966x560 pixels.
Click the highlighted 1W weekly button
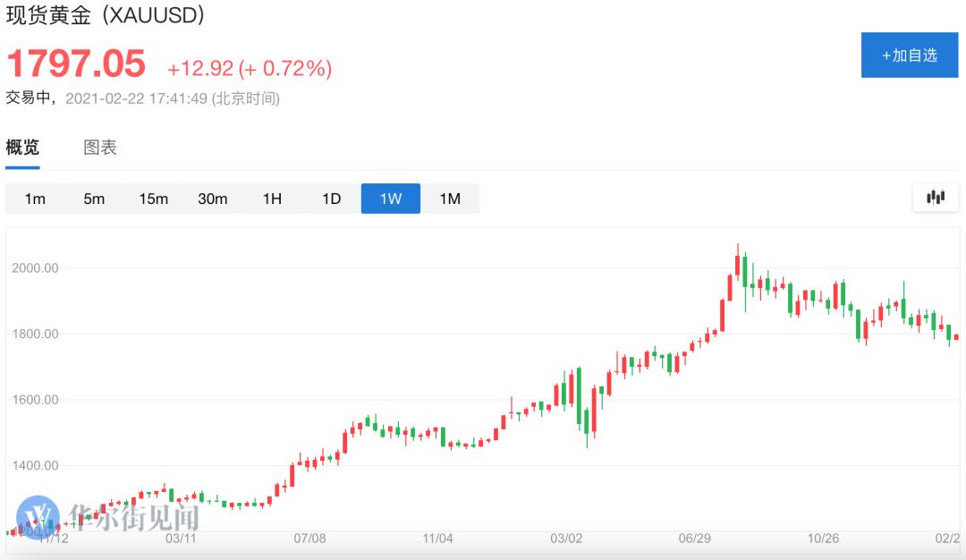click(x=390, y=199)
